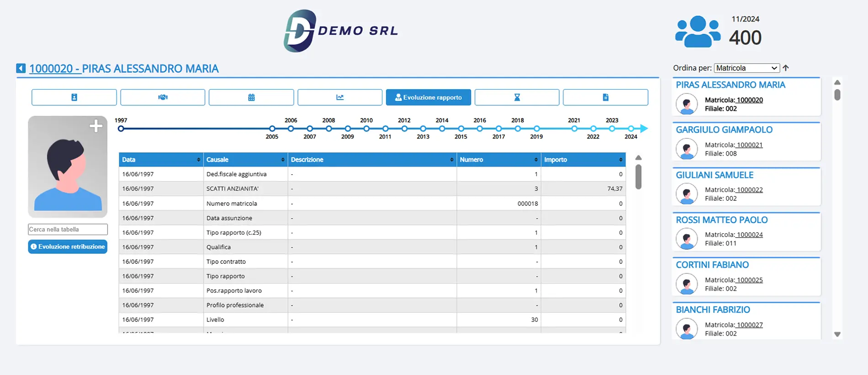868x375 pixels.
Task: Select the 2008 timeline marker
Action: click(329, 129)
